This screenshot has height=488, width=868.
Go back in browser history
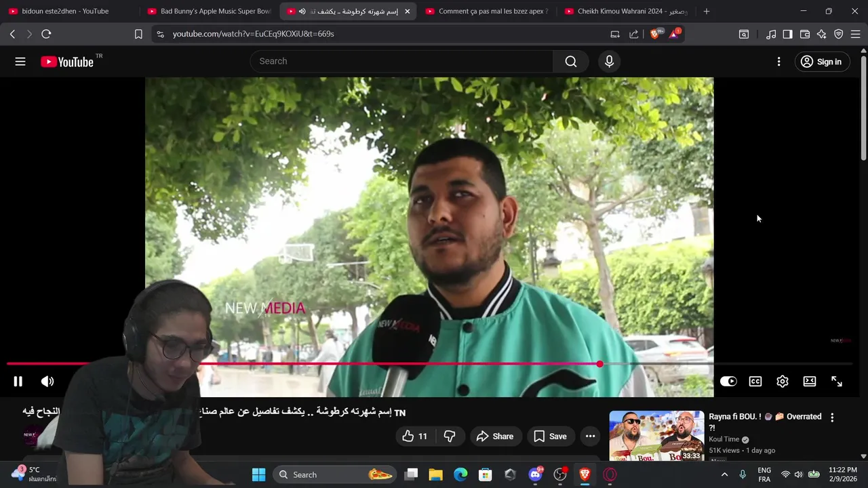[13, 34]
